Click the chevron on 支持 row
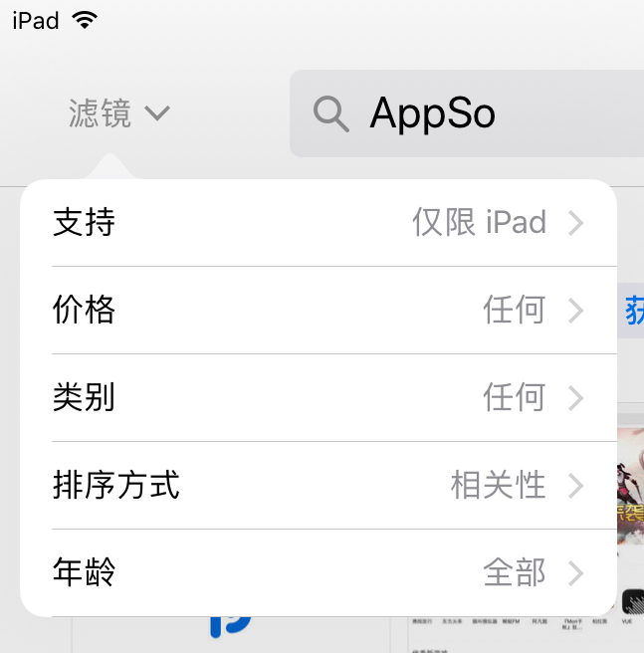Viewport: 644px width, 653px height. (576, 223)
